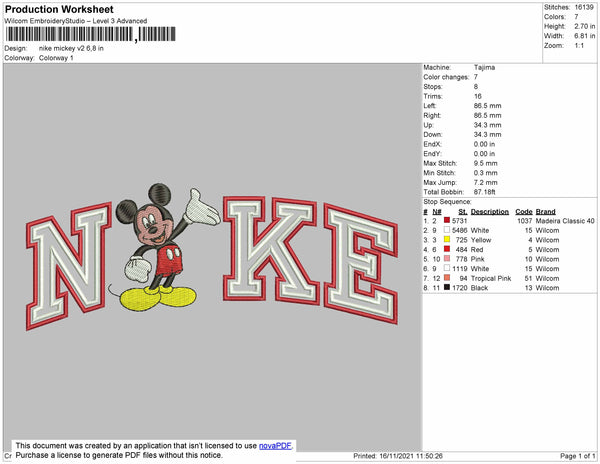
Task: Select stitch count '5486' in stop 2
Action: pyautogui.click(x=460, y=230)
